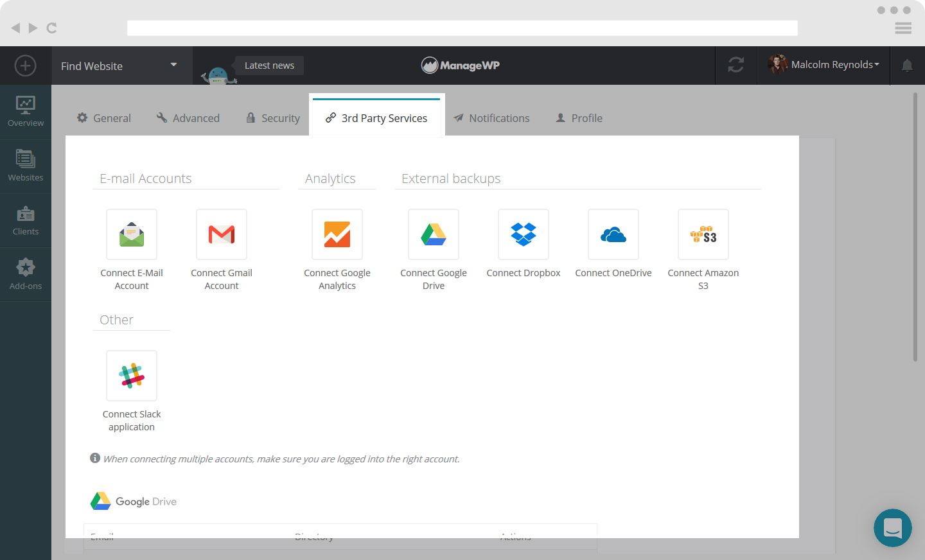This screenshot has width=925, height=560.
Task: Click the browser address bar
Action: point(463,28)
